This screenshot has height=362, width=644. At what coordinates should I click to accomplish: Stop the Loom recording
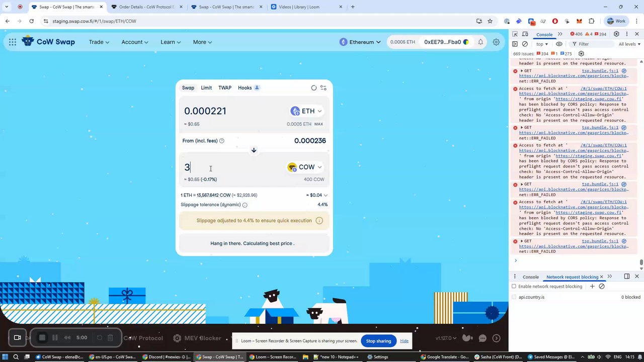coord(42,338)
